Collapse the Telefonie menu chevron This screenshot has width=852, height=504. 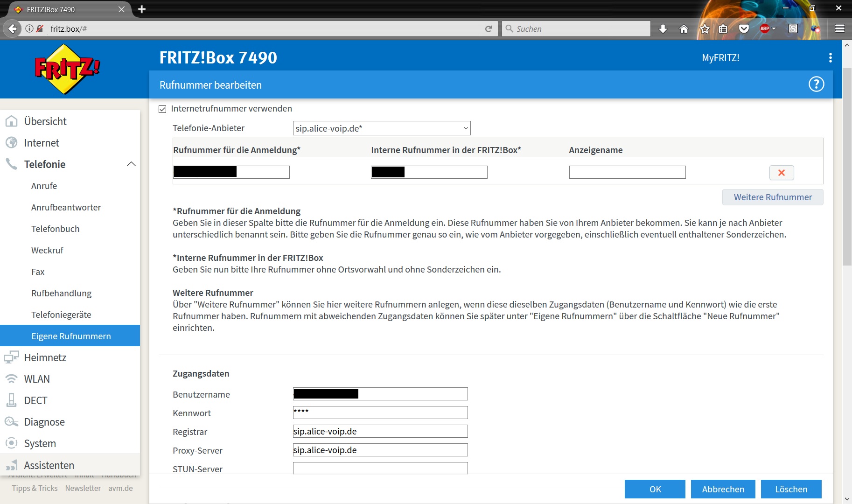click(131, 164)
